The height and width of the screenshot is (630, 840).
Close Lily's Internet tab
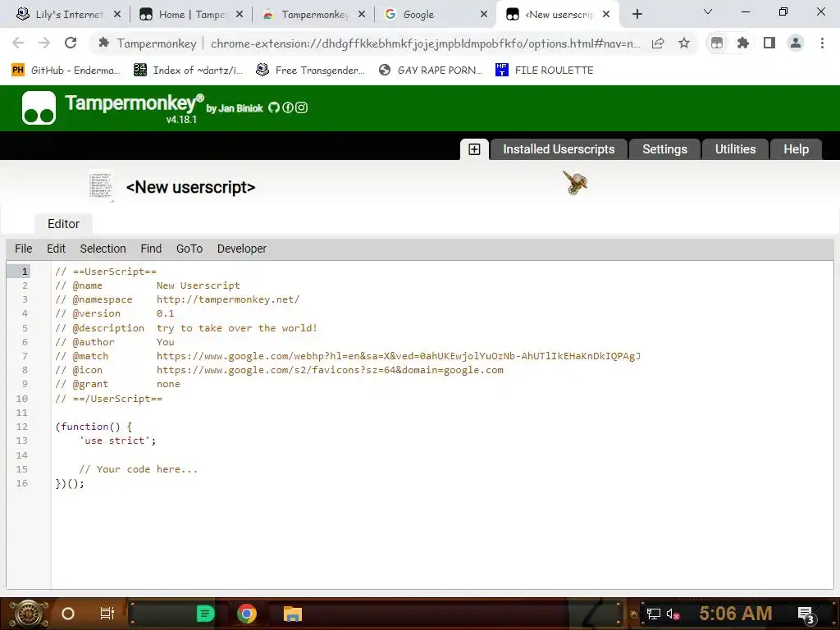(117, 15)
